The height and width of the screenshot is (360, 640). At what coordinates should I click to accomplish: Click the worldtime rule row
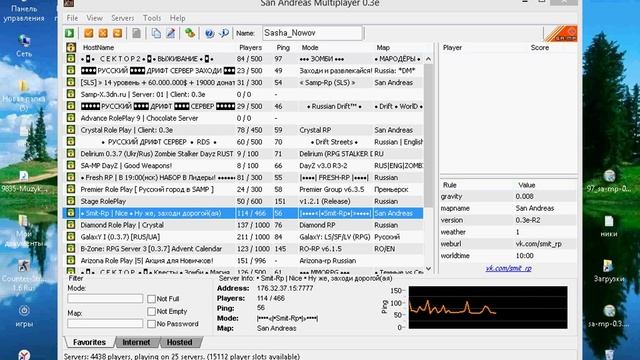(508, 255)
